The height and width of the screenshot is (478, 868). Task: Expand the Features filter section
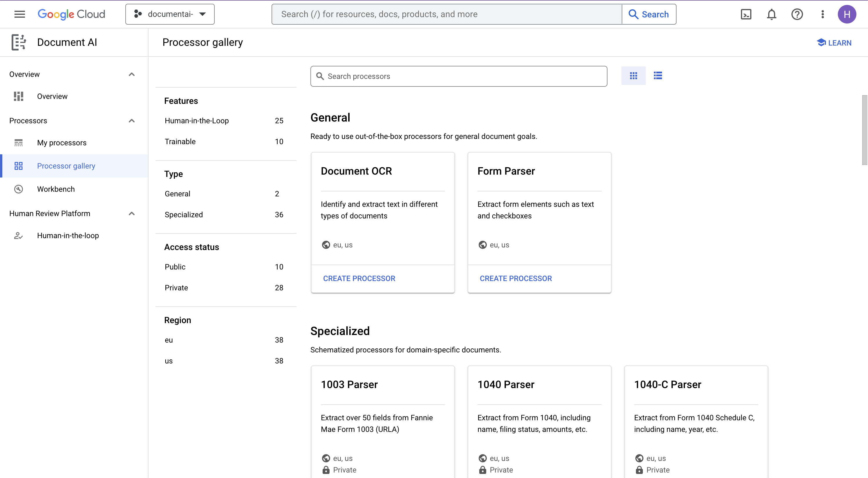181,101
